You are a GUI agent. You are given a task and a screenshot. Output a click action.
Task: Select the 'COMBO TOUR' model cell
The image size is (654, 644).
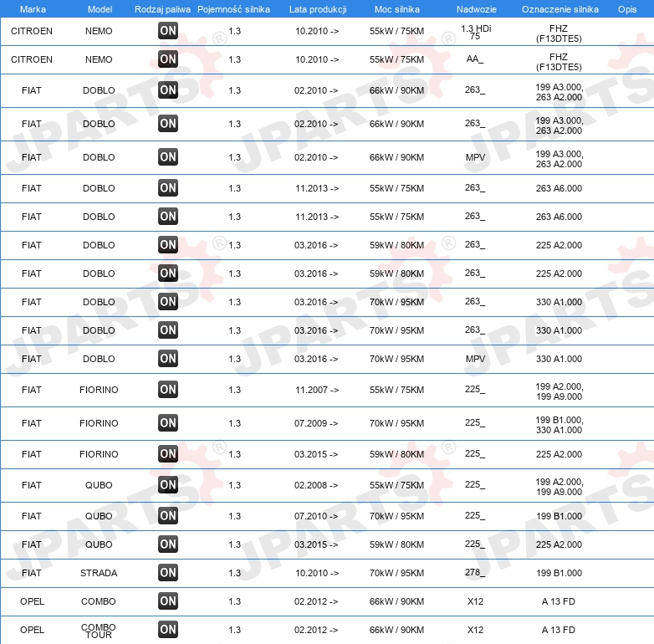click(x=99, y=631)
